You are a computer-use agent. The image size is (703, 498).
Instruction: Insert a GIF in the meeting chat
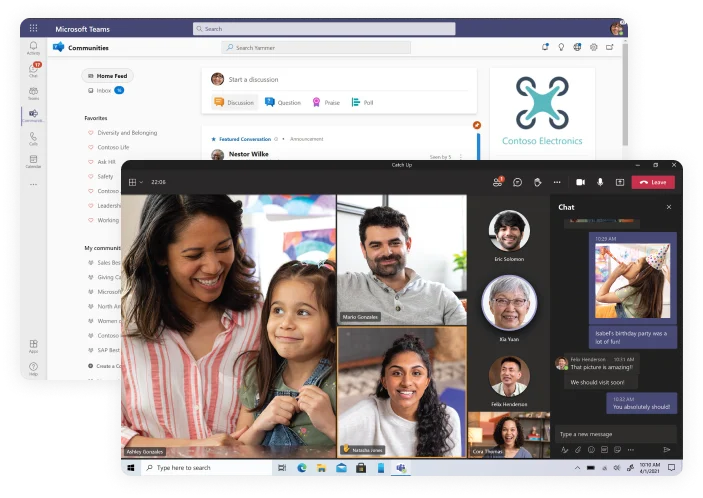coord(604,450)
